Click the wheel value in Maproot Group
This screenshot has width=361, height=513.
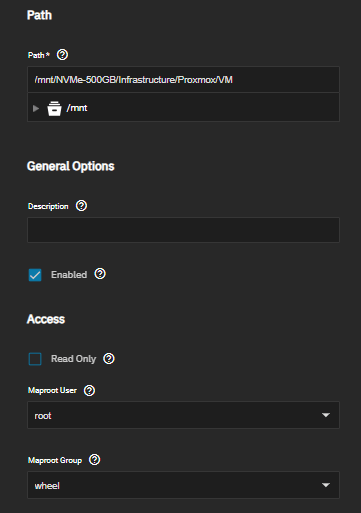(x=47, y=486)
